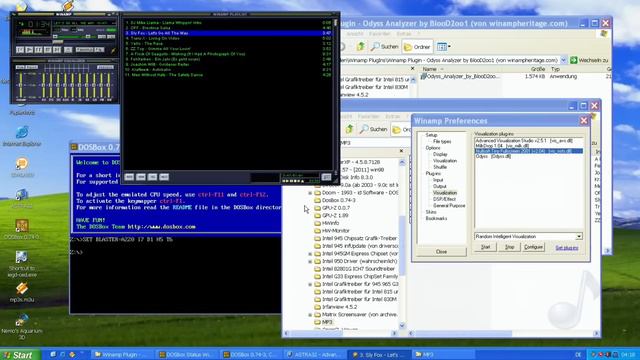Image resolution: width=640 pixels, height=360 pixels.
Task: Expand Matrix Screensaver folder in tree
Action: click(310, 315)
